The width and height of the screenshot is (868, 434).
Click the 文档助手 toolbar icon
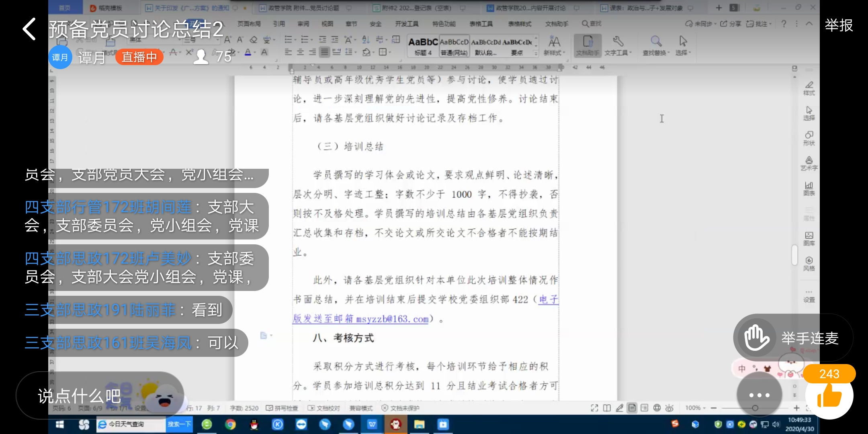click(588, 45)
